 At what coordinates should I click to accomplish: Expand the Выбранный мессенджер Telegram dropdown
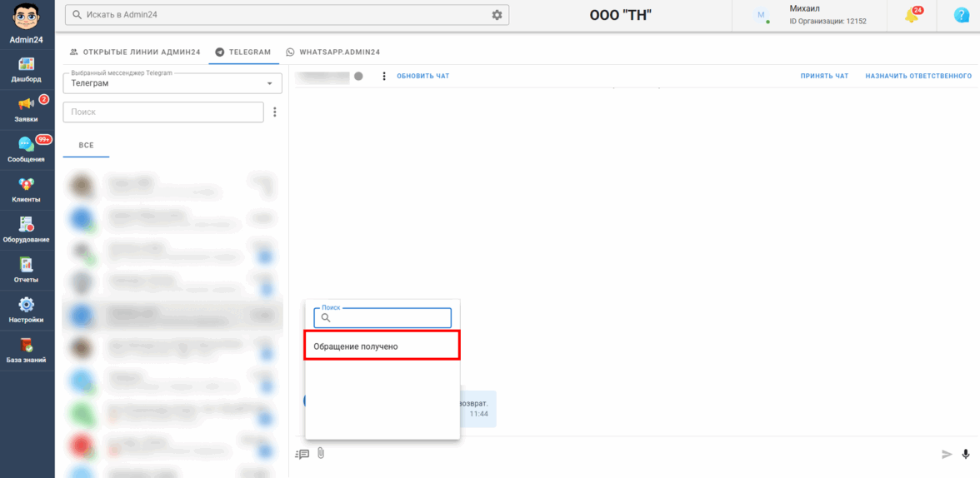[x=172, y=83]
